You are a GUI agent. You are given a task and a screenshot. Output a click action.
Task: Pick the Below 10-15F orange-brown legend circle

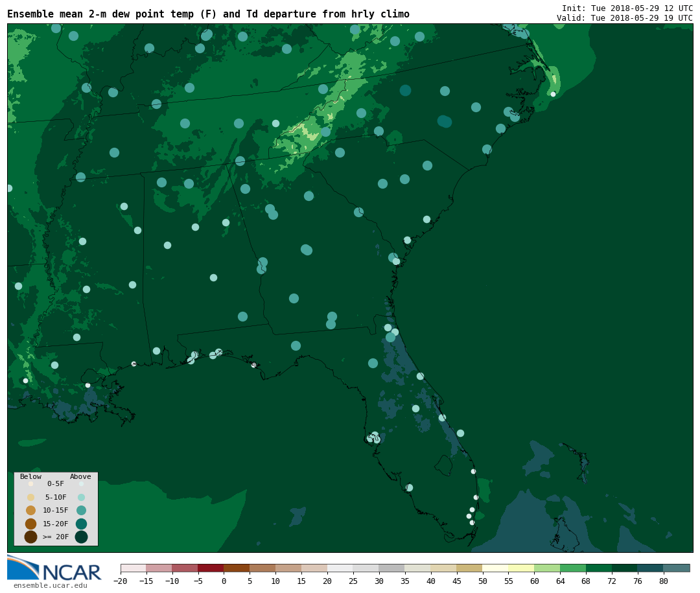[31, 511]
